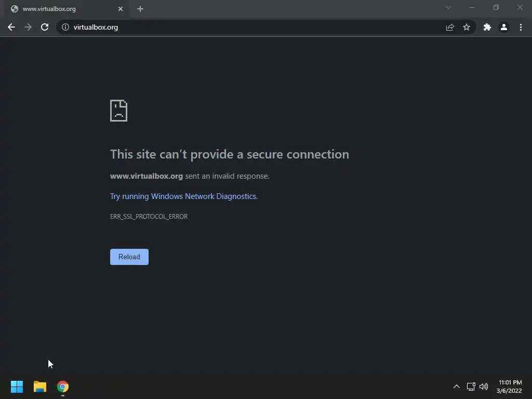Bookmark this tab with the star icon

467,27
